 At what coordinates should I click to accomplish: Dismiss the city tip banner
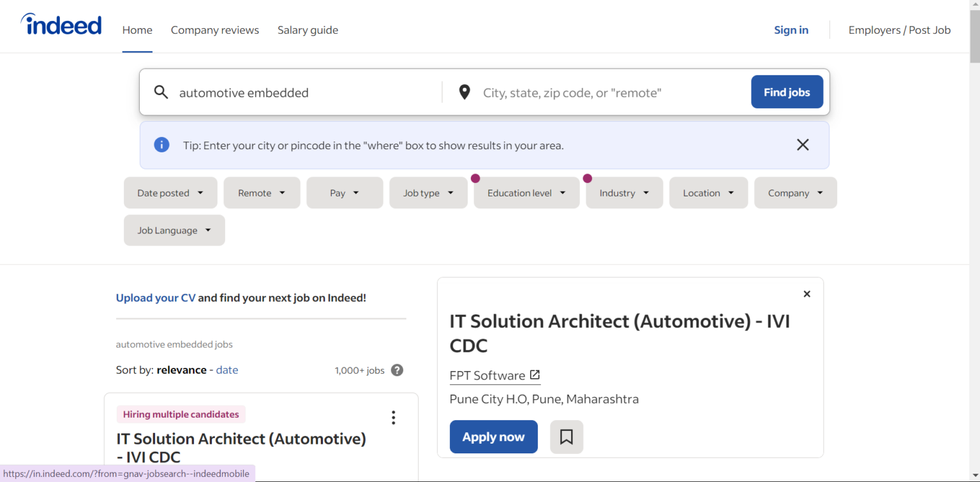803,145
